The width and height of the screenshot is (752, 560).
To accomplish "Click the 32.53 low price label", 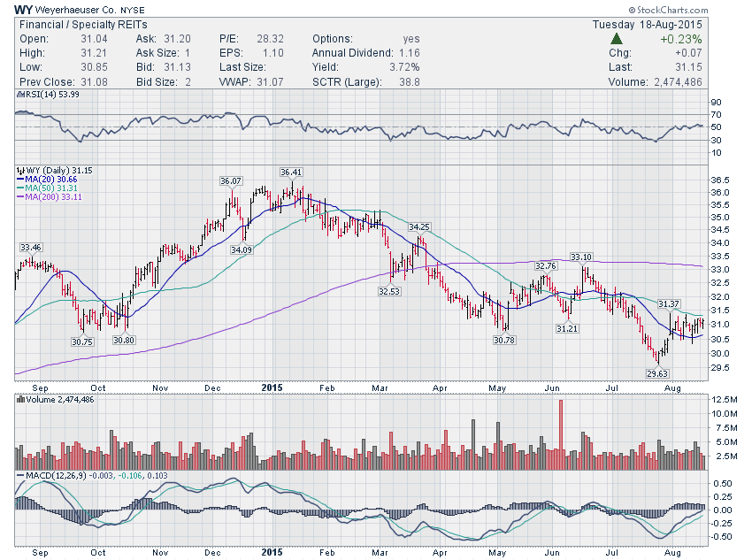I will [x=389, y=291].
